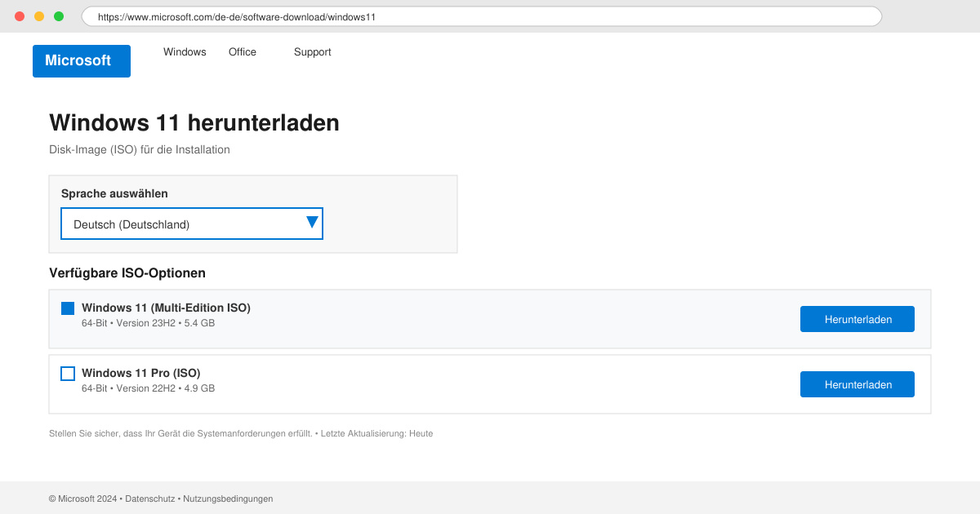Open the Nutzungsbedingungen footer link
This screenshot has height=514, width=980.
228,498
